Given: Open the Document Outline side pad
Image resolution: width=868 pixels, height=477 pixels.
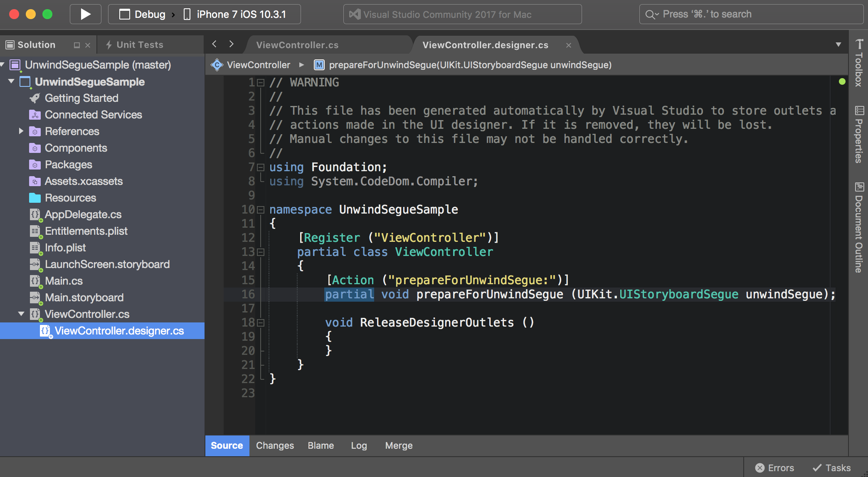Looking at the screenshot, I should (x=859, y=227).
